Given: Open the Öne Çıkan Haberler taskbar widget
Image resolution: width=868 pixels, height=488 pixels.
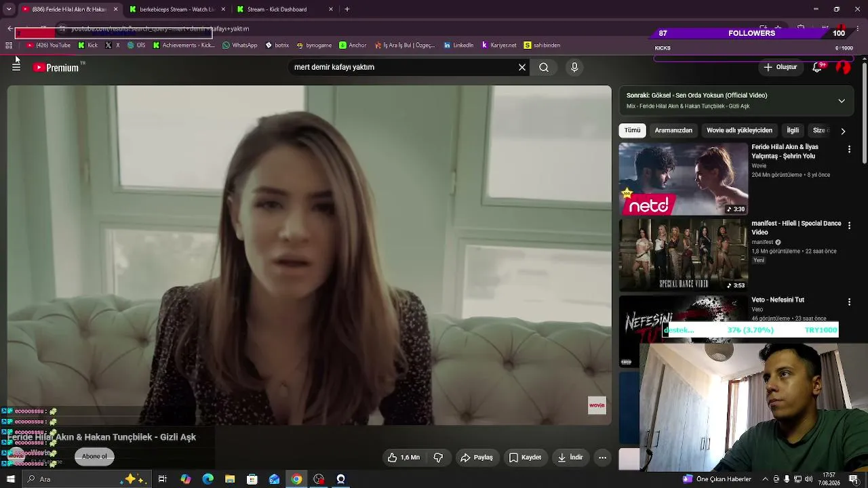Looking at the screenshot, I should pos(717,479).
